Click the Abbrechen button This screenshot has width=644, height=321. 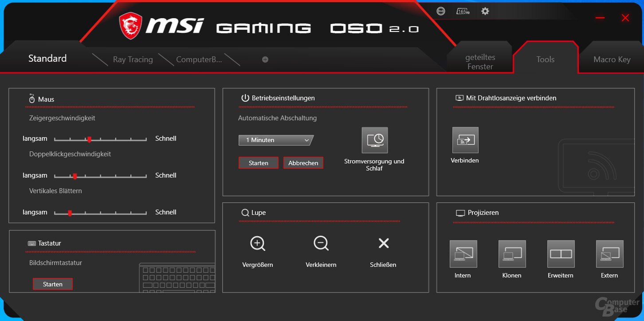click(x=303, y=163)
